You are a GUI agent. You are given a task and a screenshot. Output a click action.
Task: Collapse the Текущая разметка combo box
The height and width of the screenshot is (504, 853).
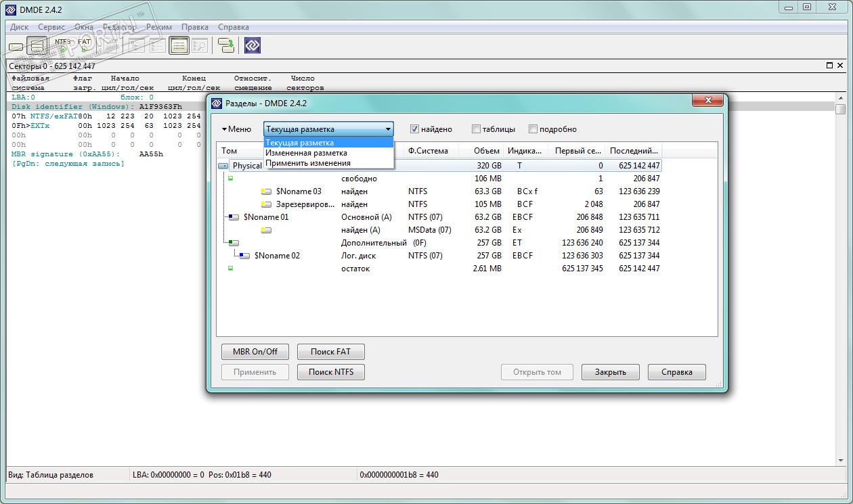(328, 129)
